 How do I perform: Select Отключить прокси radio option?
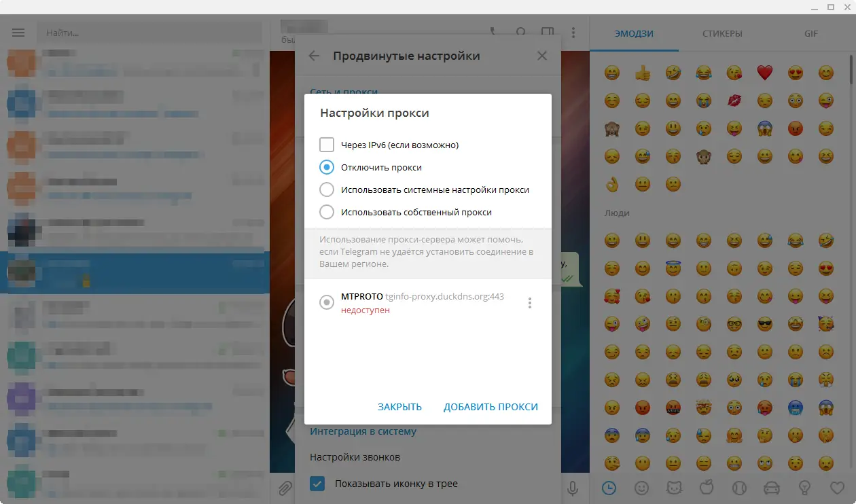(327, 167)
